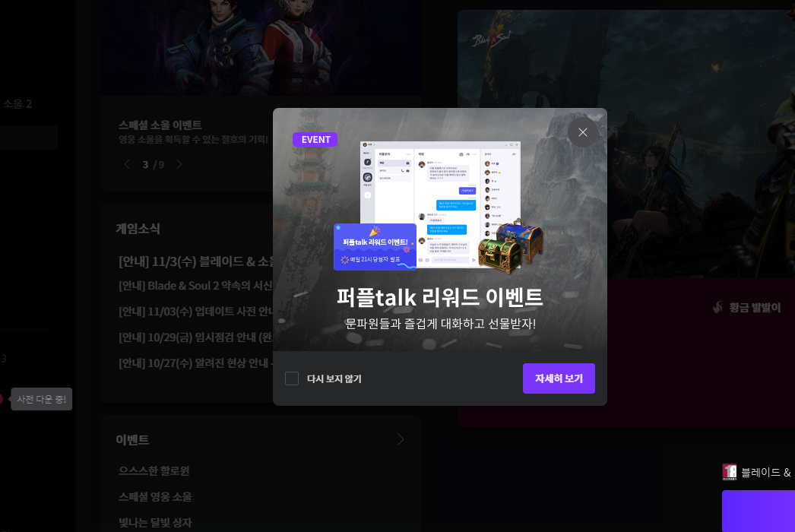Open the 10/29(금) 임시점검 안내 notice
This screenshot has height=532, width=795.
pyautogui.click(x=195, y=337)
